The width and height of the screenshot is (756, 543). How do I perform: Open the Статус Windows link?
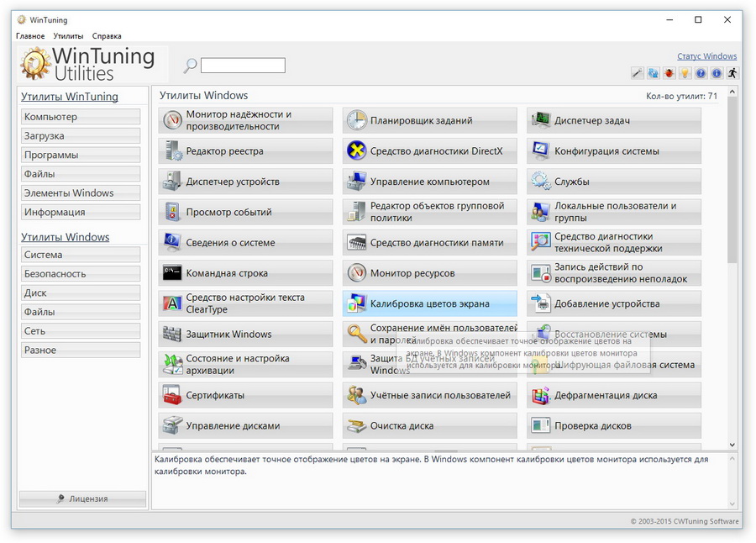(706, 56)
